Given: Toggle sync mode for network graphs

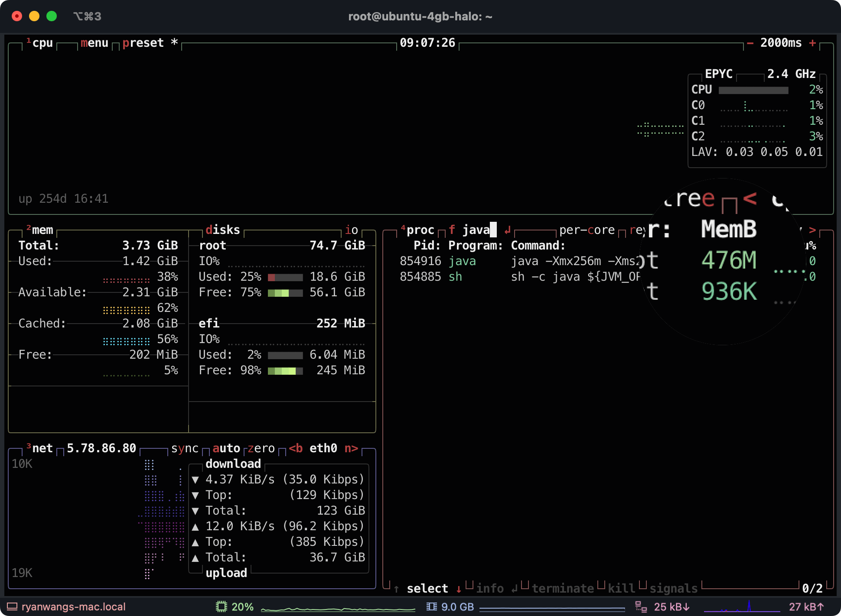Looking at the screenshot, I should tap(185, 448).
